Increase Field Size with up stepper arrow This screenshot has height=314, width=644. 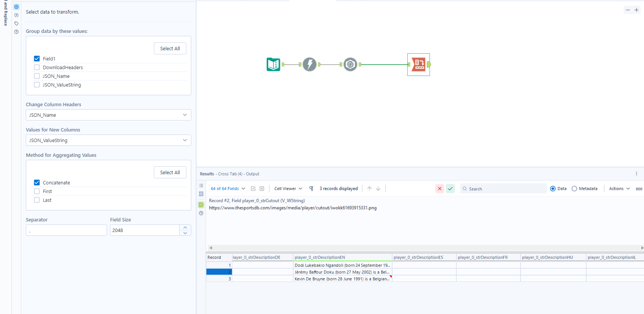[185, 227]
